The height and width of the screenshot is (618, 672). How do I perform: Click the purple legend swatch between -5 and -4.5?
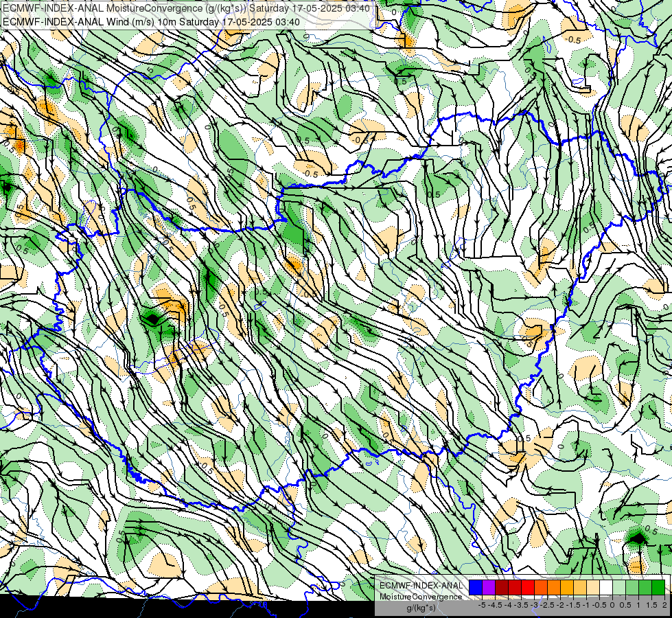point(489,588)
